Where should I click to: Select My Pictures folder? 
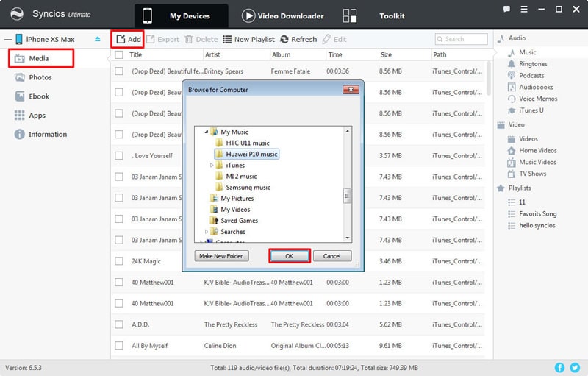point(232,198)
